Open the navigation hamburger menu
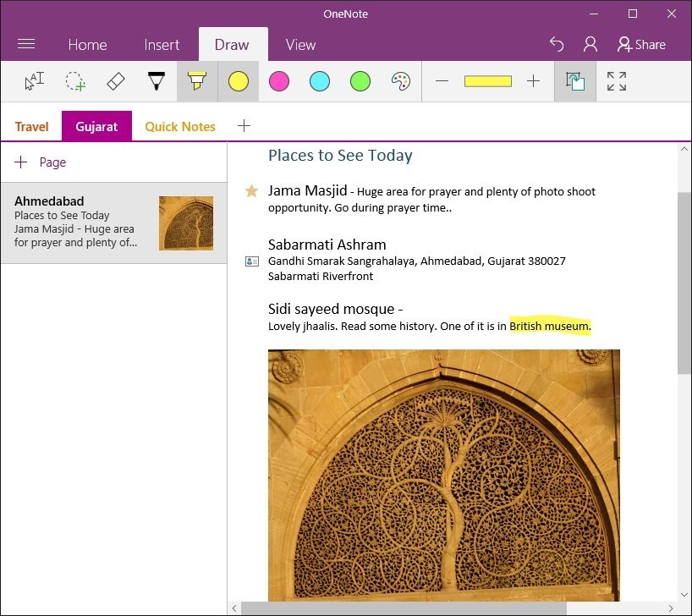 point(26,44)
